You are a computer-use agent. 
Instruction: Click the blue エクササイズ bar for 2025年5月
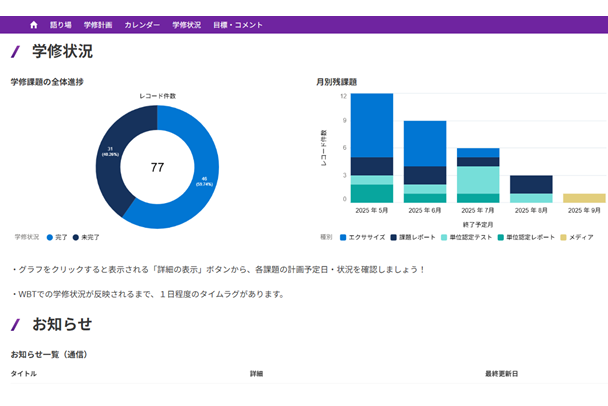coord(372,125)
